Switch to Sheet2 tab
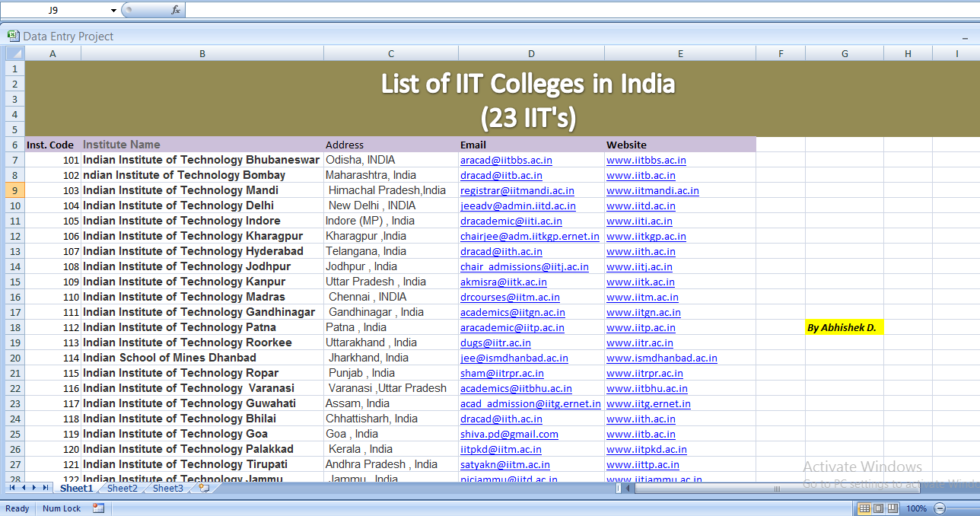This screenshot has width=980, height=516. click(122, 489)
